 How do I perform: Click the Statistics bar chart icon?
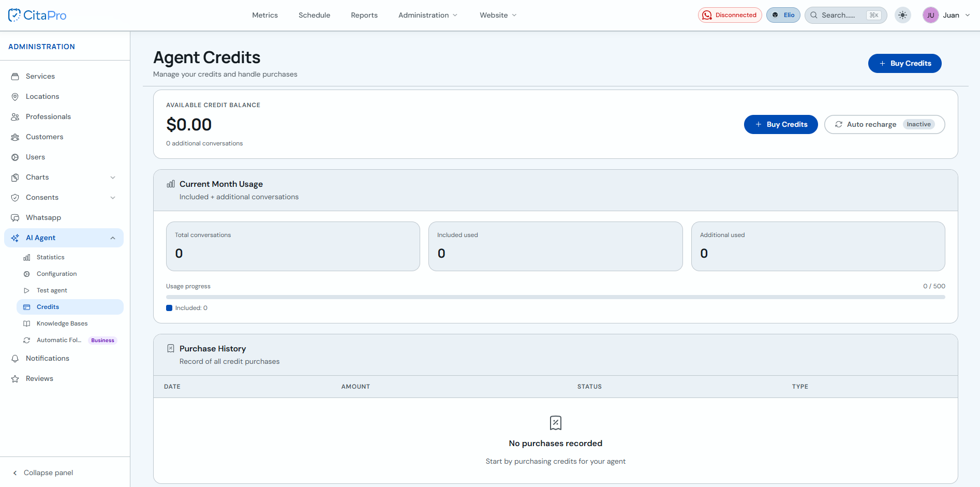(x=27, y=257)
